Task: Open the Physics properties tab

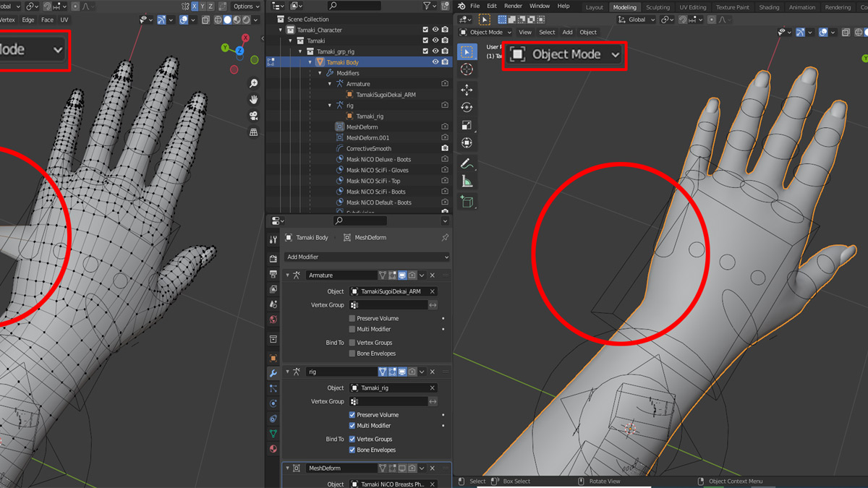Action: [x=273, y=403]
